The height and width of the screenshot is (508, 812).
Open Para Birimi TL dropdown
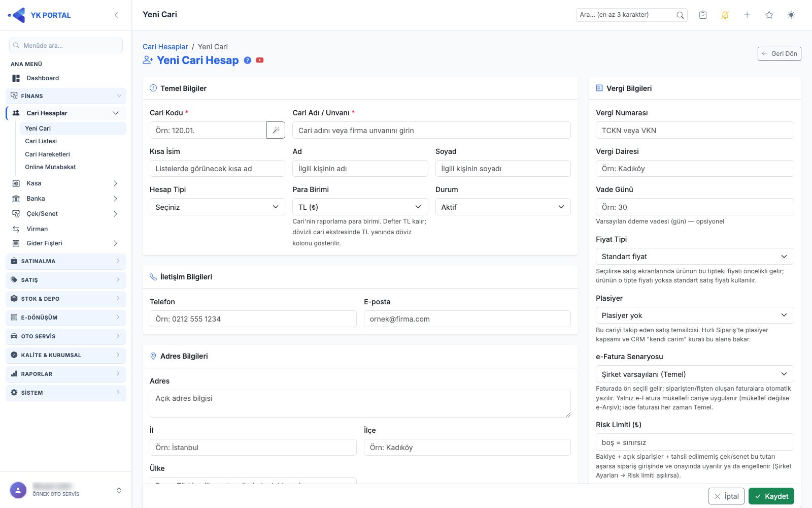click(x=360, y=207)
